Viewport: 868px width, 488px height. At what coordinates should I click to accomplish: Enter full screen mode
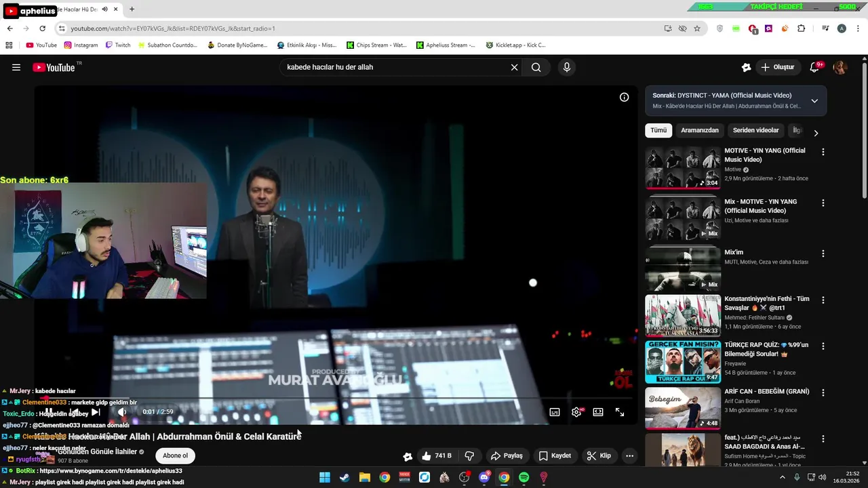pyautogui.click(x=620, y=411)
